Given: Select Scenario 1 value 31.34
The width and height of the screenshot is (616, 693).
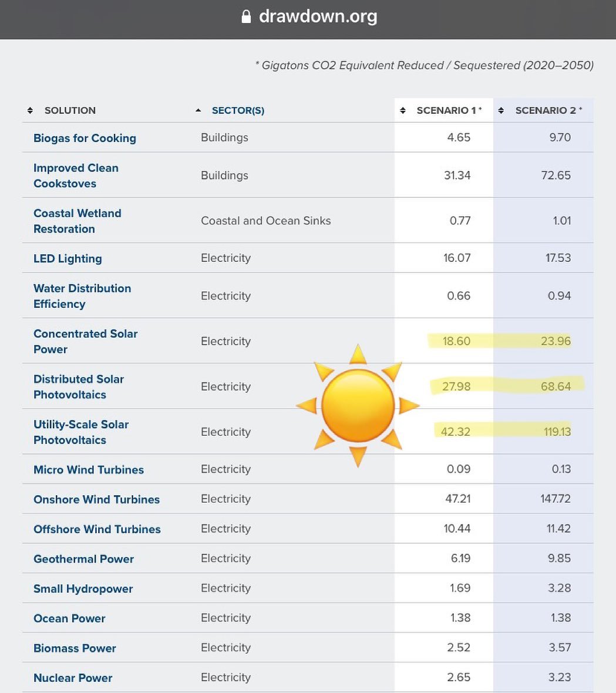Looking at the screenshot, I should coord(457,176).
